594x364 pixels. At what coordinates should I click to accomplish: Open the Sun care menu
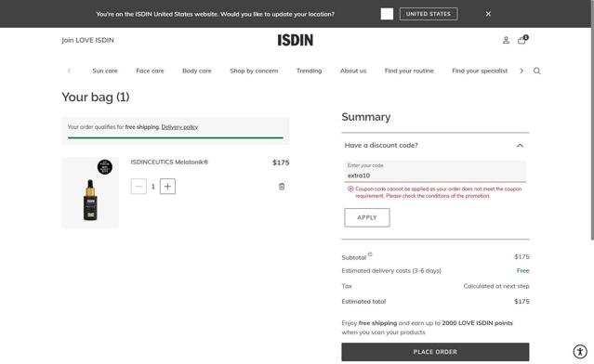click(x=105, y=71)
